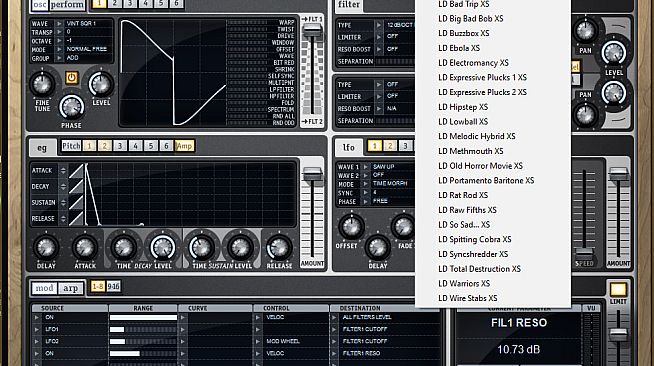Click the 10.73 dB parameter value
Viewport: 654px width, 366px height.
[518, 349]
